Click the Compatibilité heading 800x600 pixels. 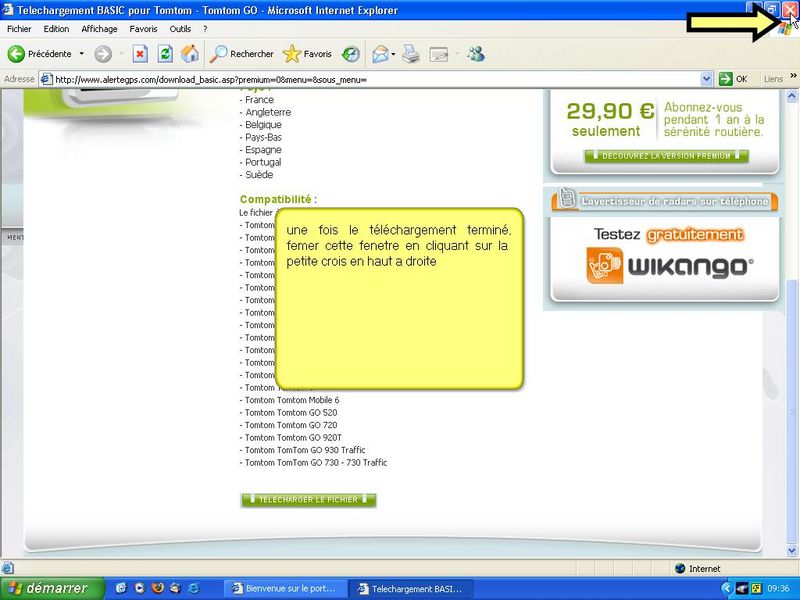(279, 199)
